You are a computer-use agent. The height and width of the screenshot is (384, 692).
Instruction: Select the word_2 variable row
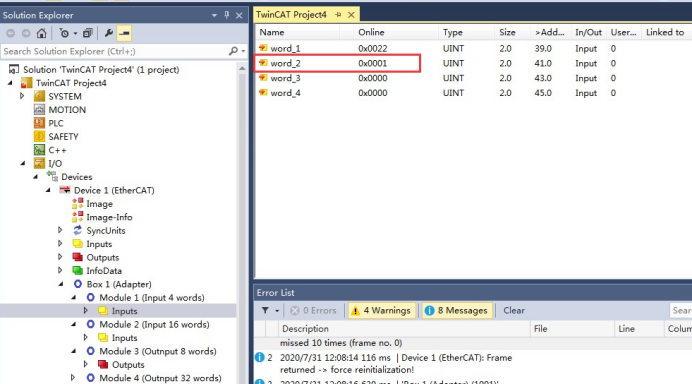tap(472, 64)
